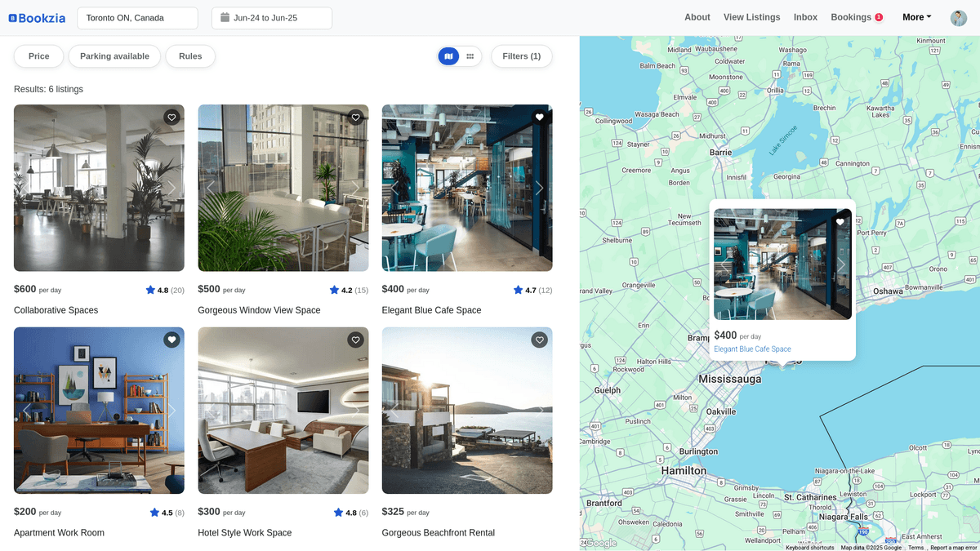Open the Filters (1) panel

(x=521, y=56)
